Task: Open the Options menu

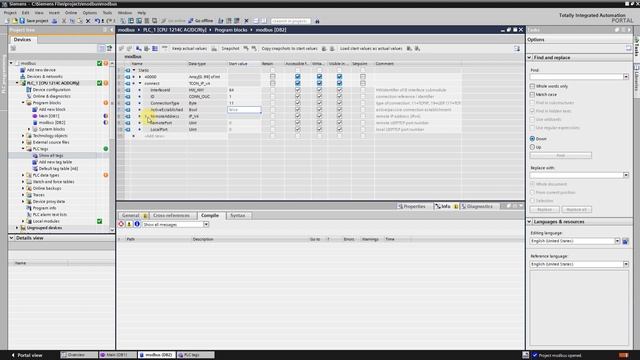Action: 89,13
